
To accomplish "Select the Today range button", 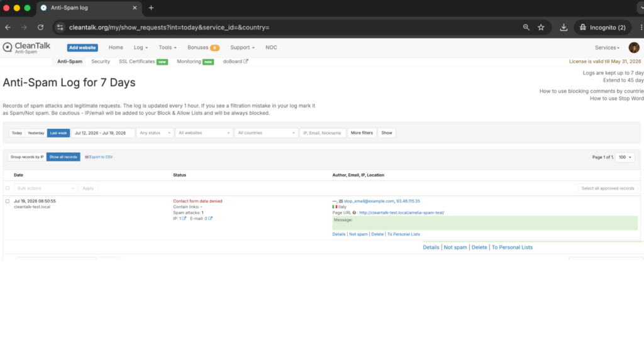I will tap(17, 133).
